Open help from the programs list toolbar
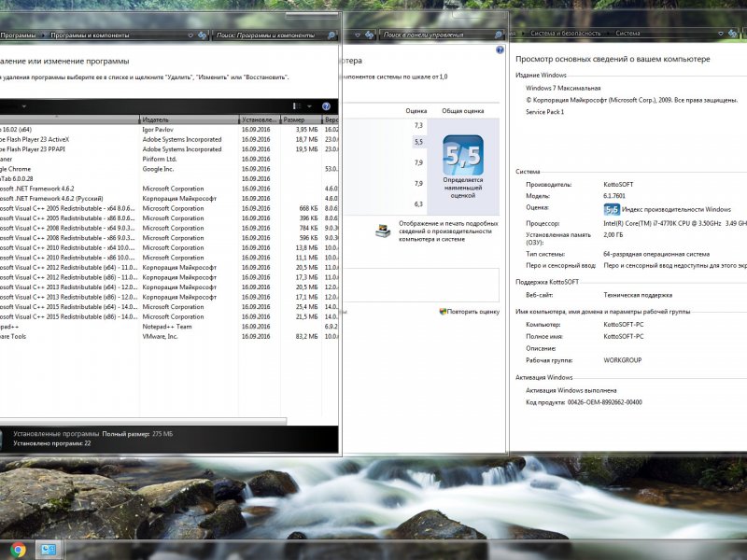The image size is (747, 560). pos(326,106)
